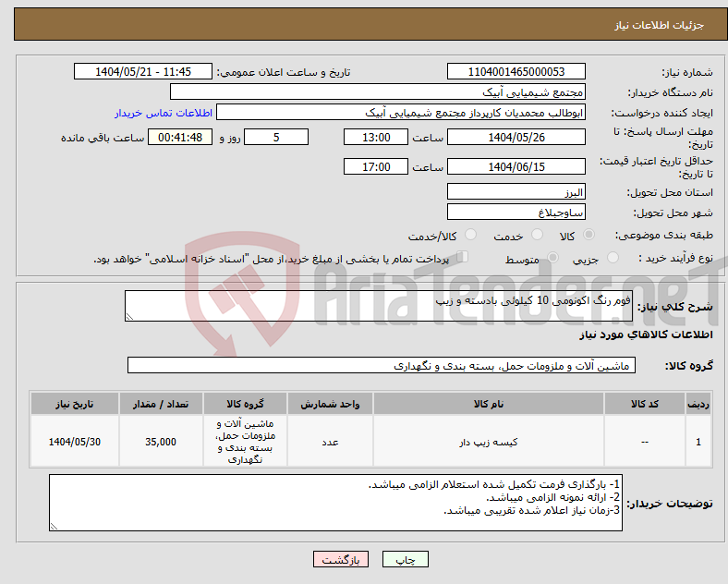The height and width of the screenshot is (584, 728).
Task: Click the اطلاعات کالاهای مورد نیاز heading
Action: click(x=646, y=335)
